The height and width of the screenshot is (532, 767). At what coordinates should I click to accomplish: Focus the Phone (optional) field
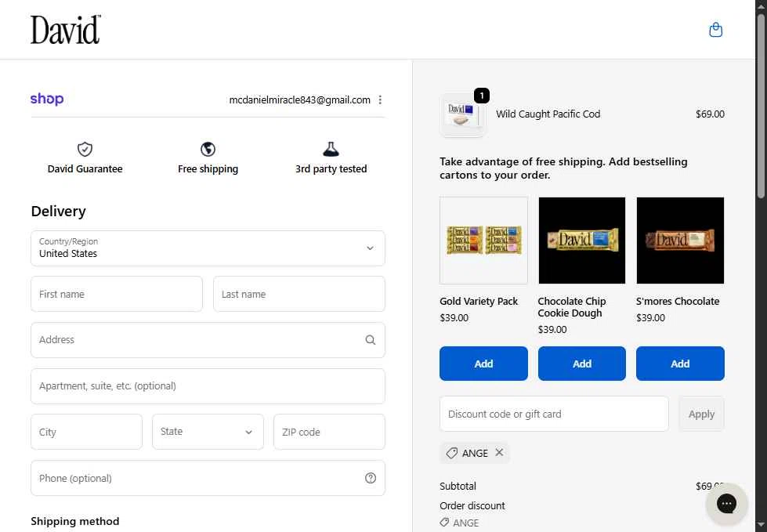coord(208,478)
